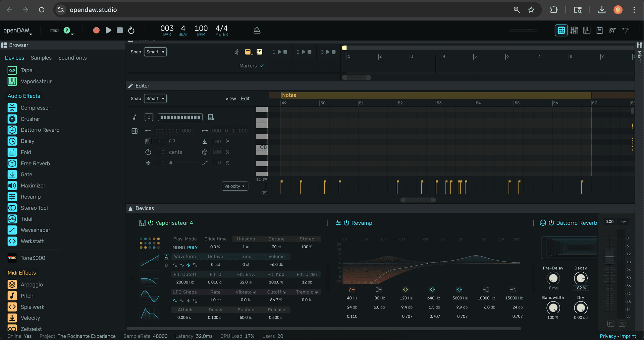Power off the Revamp device
This screenshot has height=340, width=644.
(346, 223)
